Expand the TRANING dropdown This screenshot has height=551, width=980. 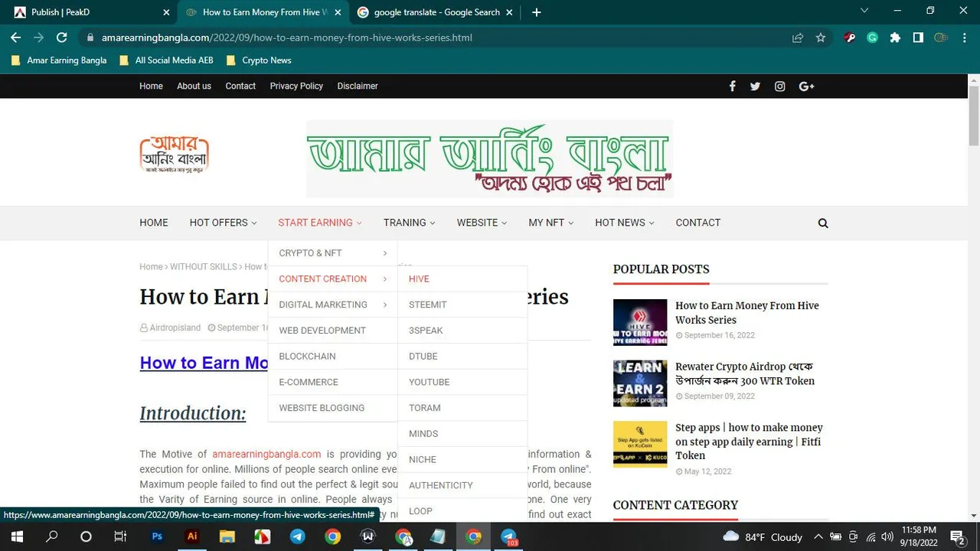[410, 223]
